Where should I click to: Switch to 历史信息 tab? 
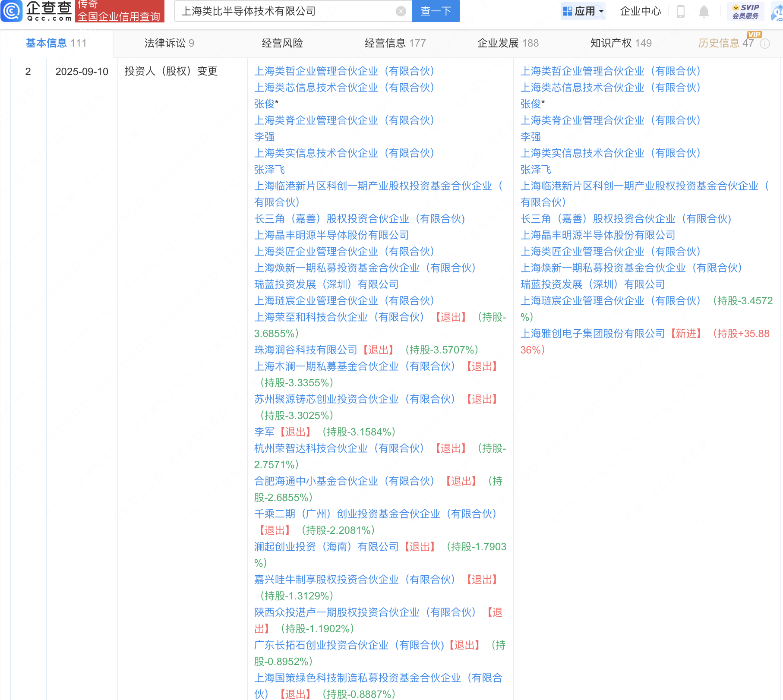tap(726, 43)
